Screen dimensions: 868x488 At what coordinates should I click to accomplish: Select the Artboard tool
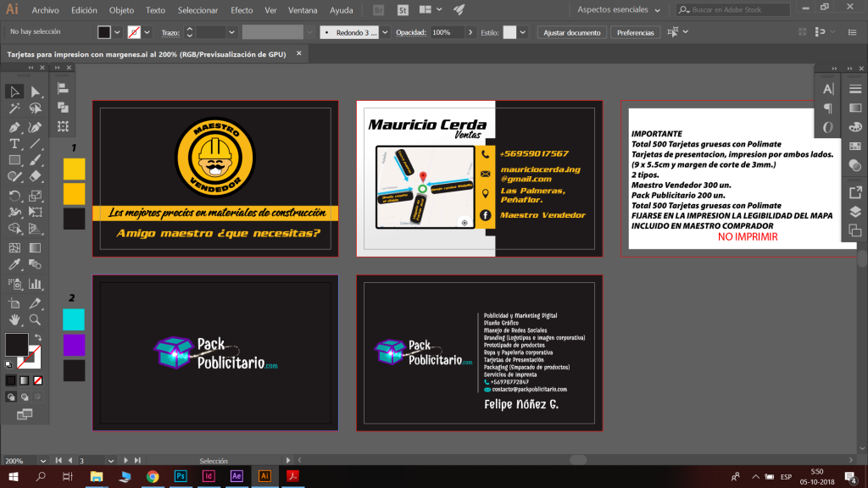pyautogui.click(x=14, y=303)
